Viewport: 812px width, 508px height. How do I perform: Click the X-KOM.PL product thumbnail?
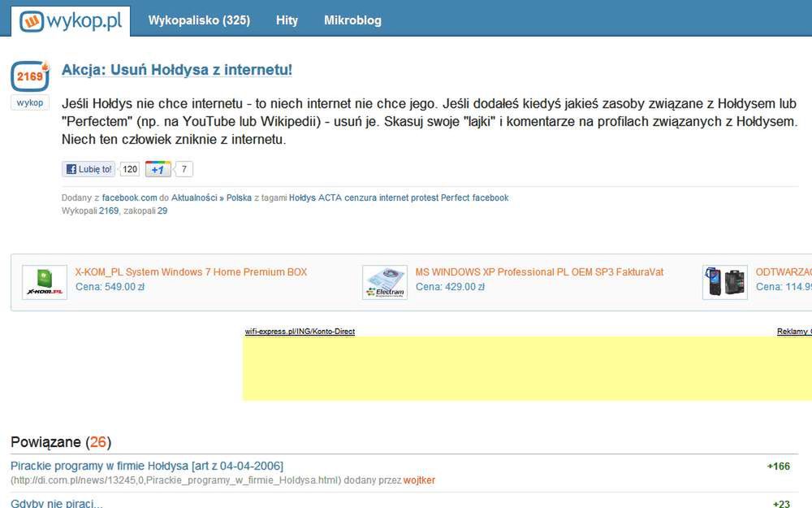point(45,283)
